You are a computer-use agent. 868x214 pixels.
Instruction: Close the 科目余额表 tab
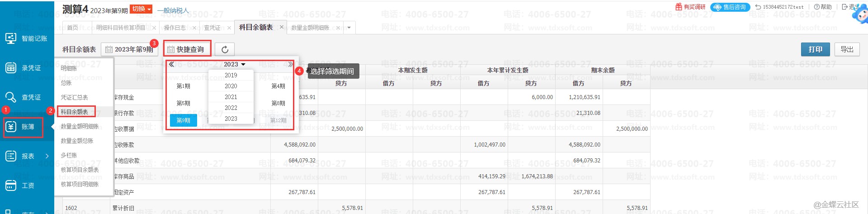tap(282, 27)
